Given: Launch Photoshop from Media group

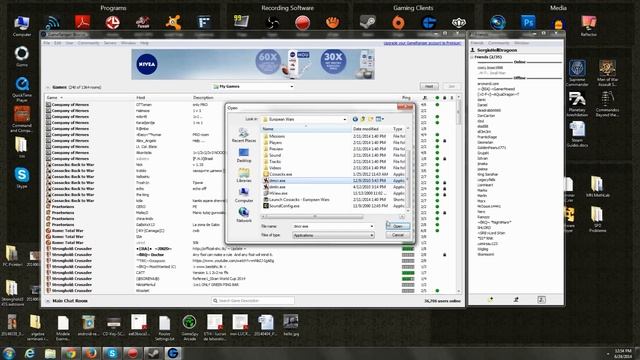Looking at the screenshot, I should [528, 22].
